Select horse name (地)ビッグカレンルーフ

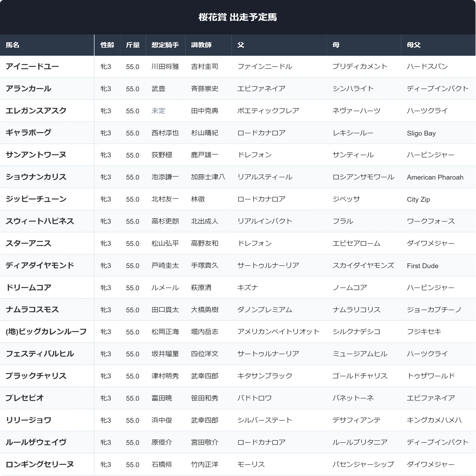pos(46,332)
